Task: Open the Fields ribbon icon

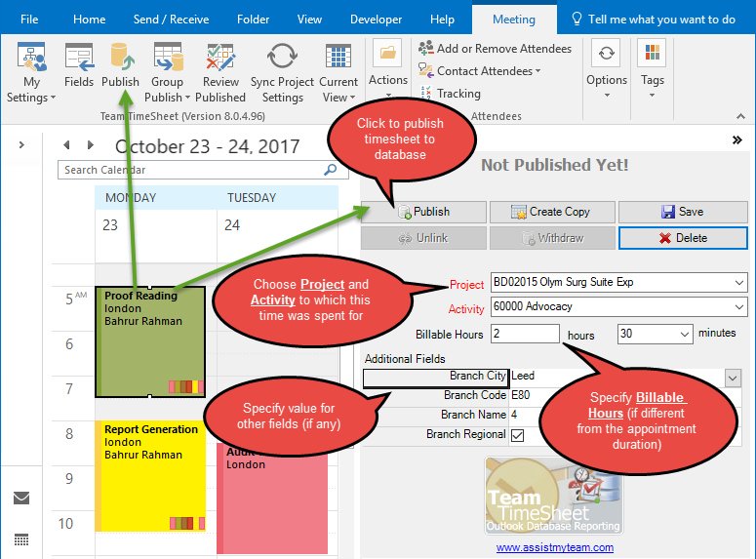Action: pos(78,59)
